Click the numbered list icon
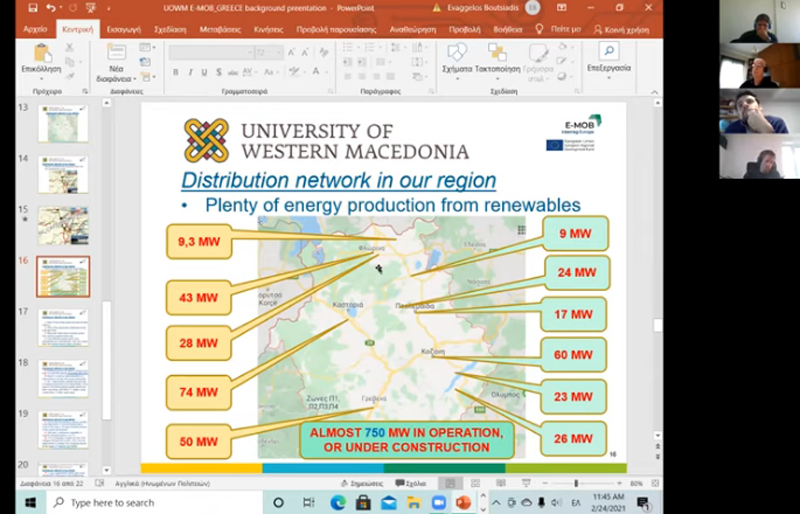The width and height of the screenshot is (800, 514). click(x=371, y=47)
